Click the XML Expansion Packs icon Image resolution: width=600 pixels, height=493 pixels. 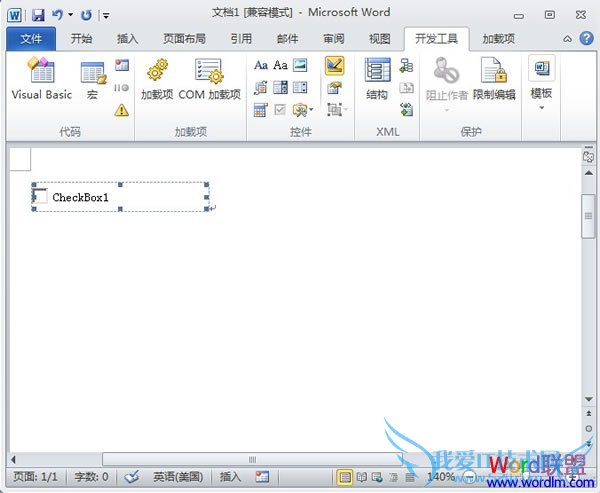(x=406, y=110)
